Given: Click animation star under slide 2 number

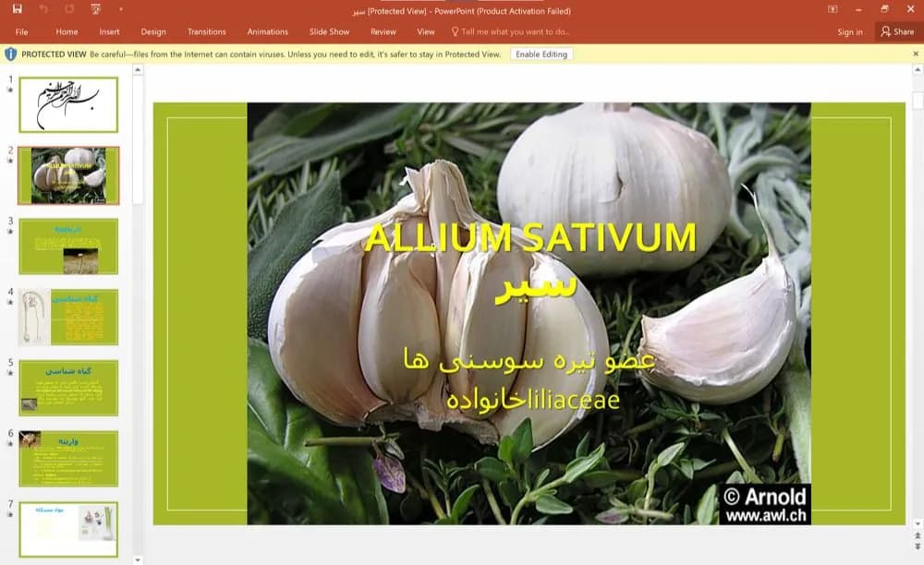Looking at the screenshot, I should (10, 161).
